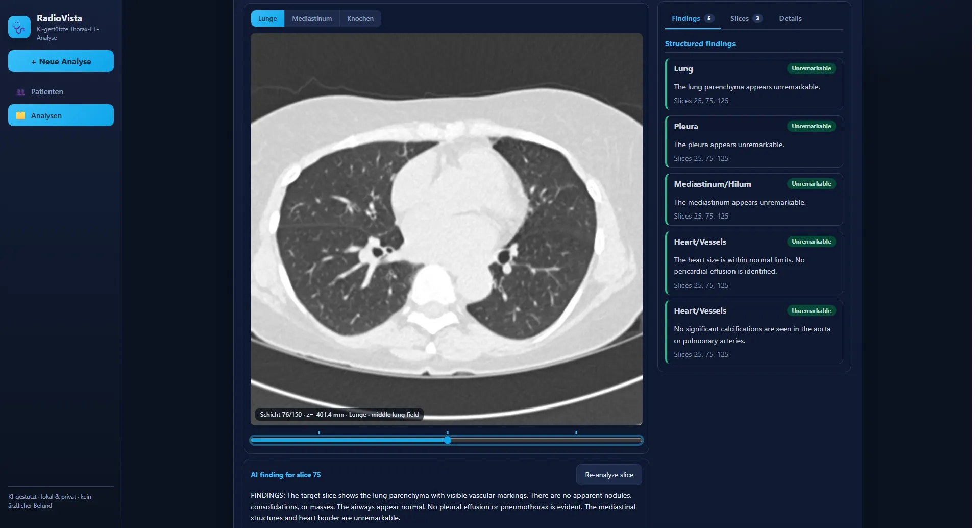Open the Analysen page
The image size is (980, 528).
pyautogui.click(x=61, y=115)
